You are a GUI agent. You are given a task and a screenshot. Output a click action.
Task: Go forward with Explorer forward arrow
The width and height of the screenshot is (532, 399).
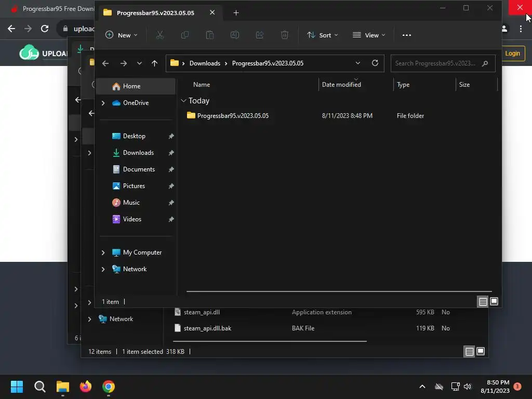point(124,63)
